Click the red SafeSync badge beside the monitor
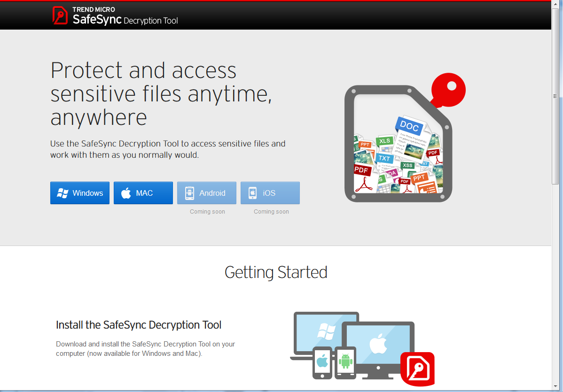The height and width of the screenshot is (392, 563). (x=417, y=369)
